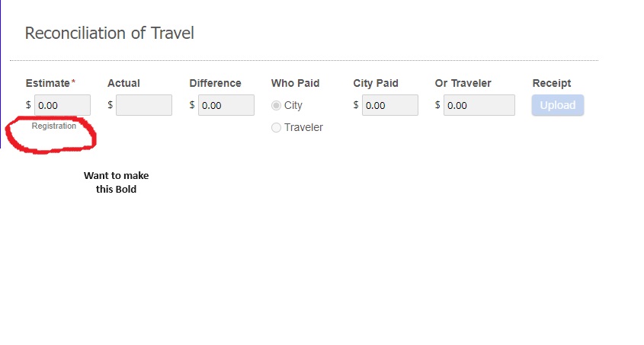Click the City Paid amount field
This screenshot has width=644, height=345.
(389, 105)
